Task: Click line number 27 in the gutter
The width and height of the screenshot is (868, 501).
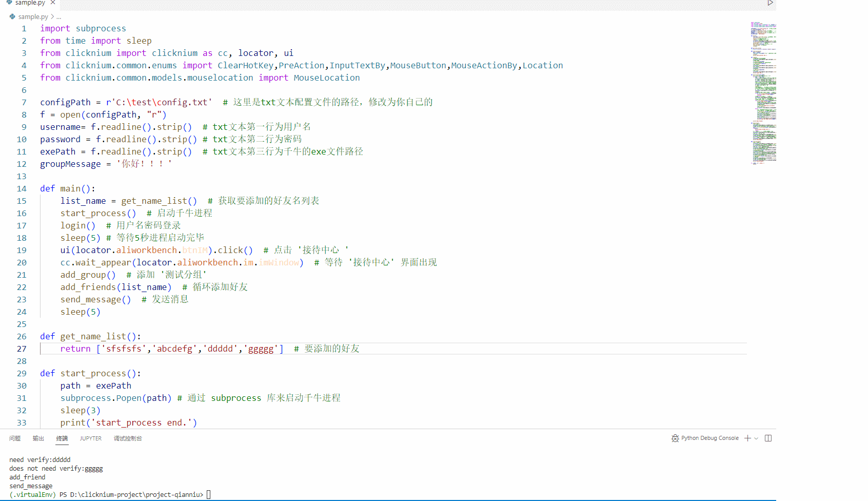Action: click(22, 349)
